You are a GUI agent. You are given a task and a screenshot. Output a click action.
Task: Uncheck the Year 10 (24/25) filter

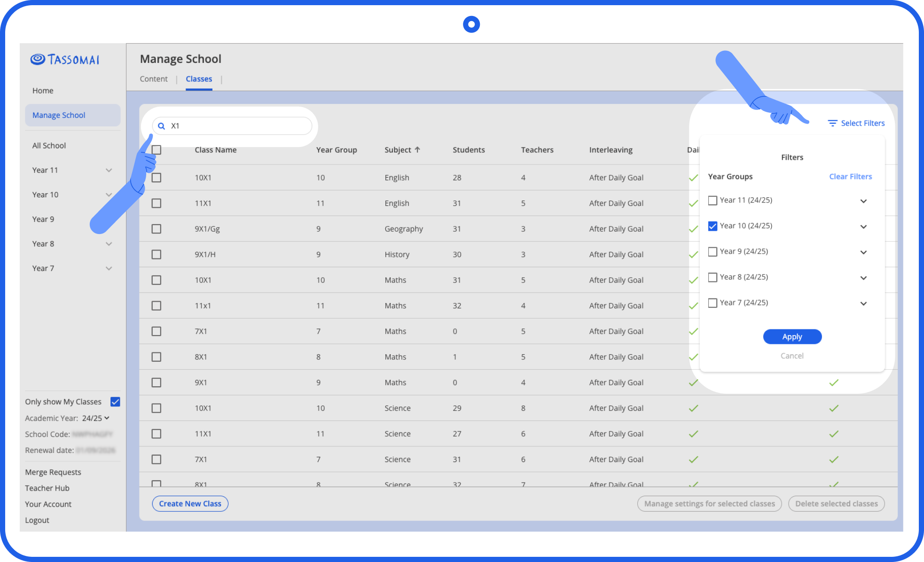(713, 226)
